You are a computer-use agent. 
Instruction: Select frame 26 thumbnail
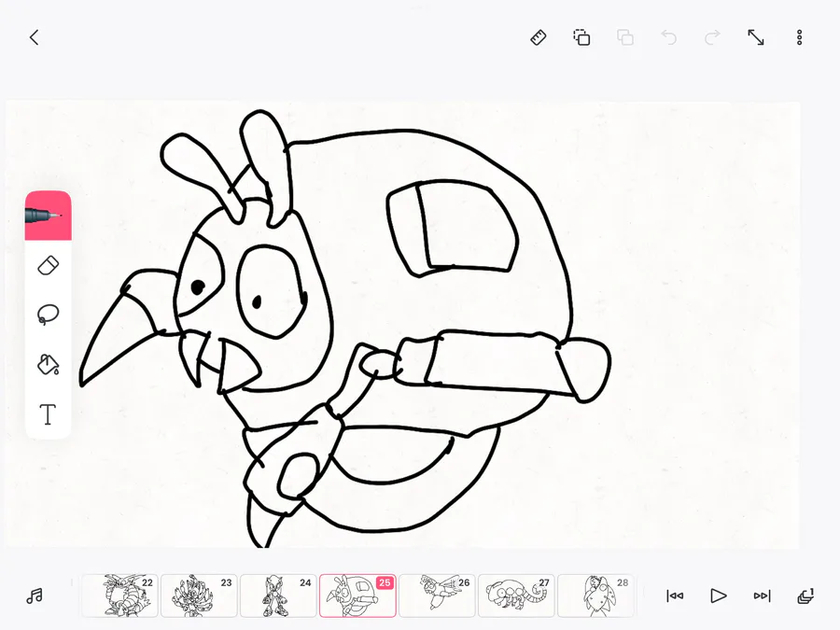pos(437,595)
